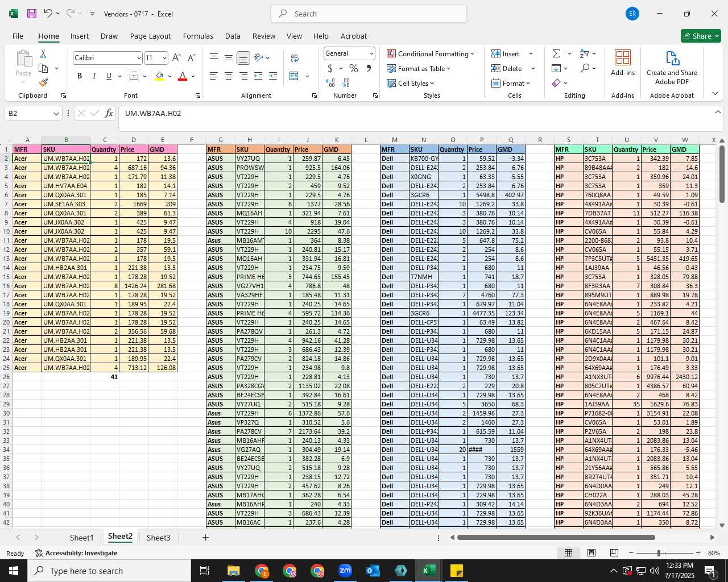Toggle italic formatting
728x582 pixels.
(x=94, y=76)
